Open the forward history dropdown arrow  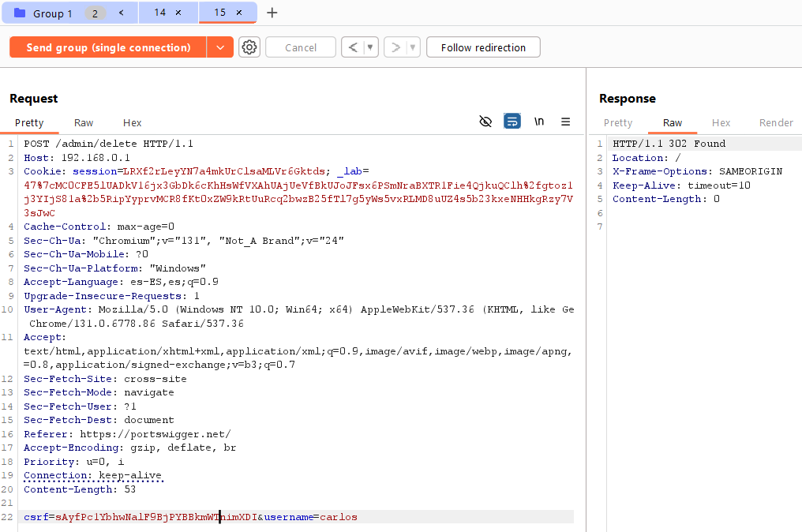[x=413, y=47]
